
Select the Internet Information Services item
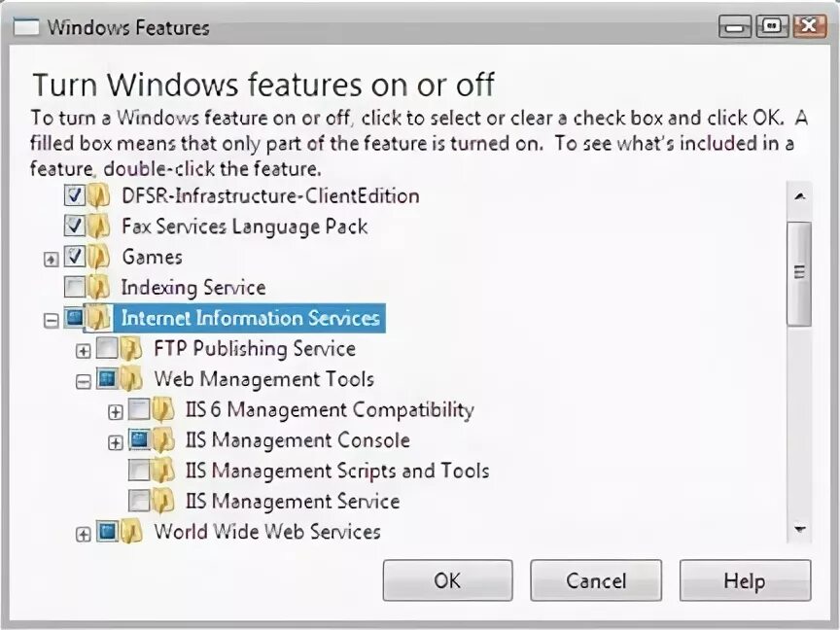(x=250, y=318)
